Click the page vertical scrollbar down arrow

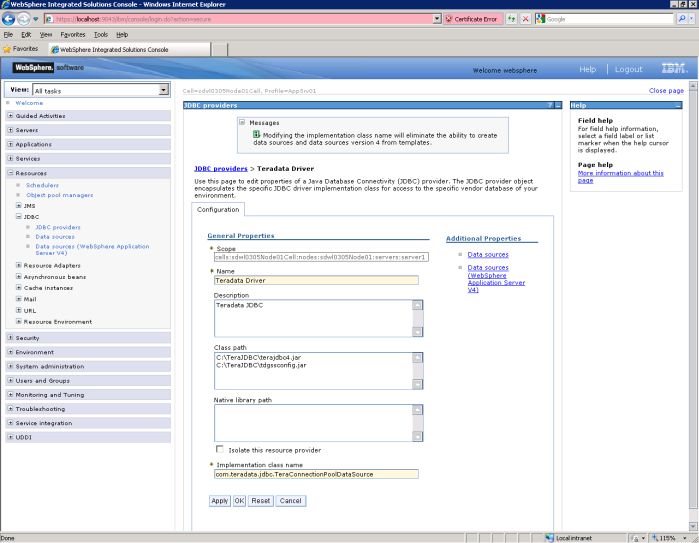click(693, 526)
